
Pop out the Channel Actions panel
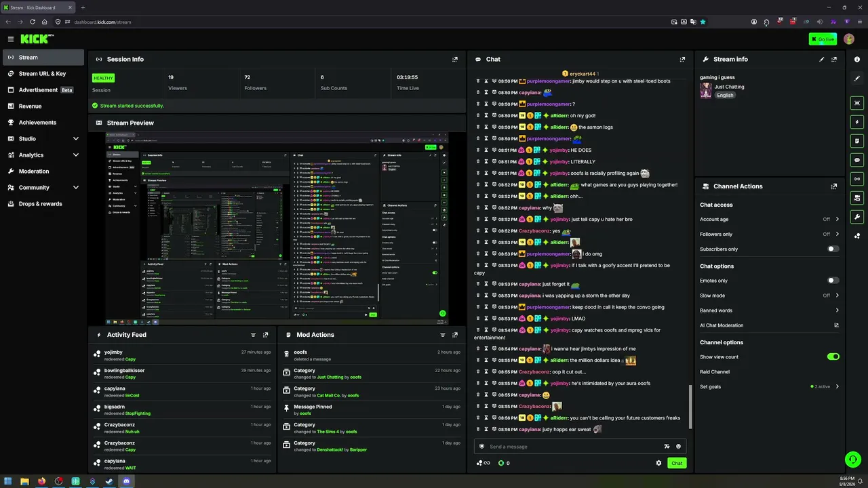(x=834, y=186)
